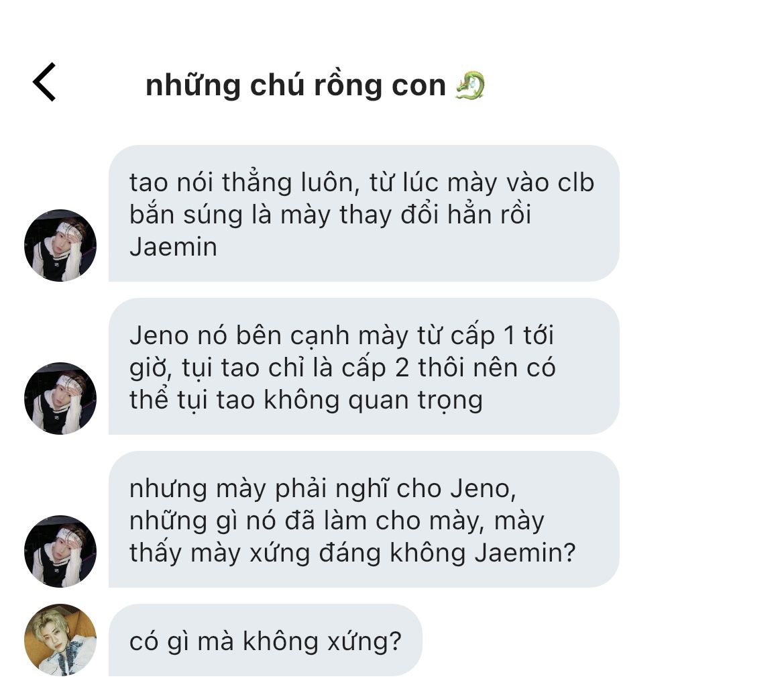Click "quan trọng" in the second message
Viewport: 784px width, 685px height.
[416, 401]
